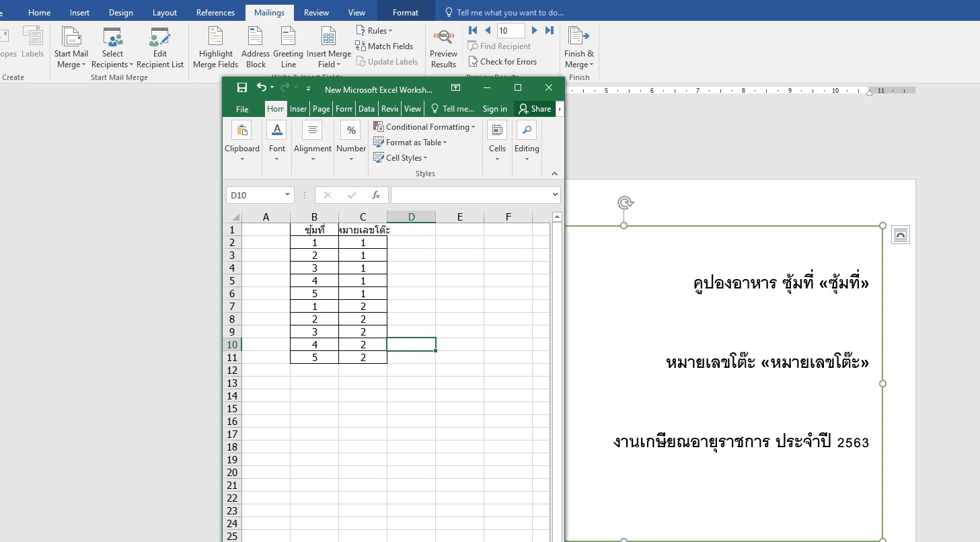Click header cell หมายเลขโต๊ะ in Excel
This screenshot has width=980, height=542.
363,229
